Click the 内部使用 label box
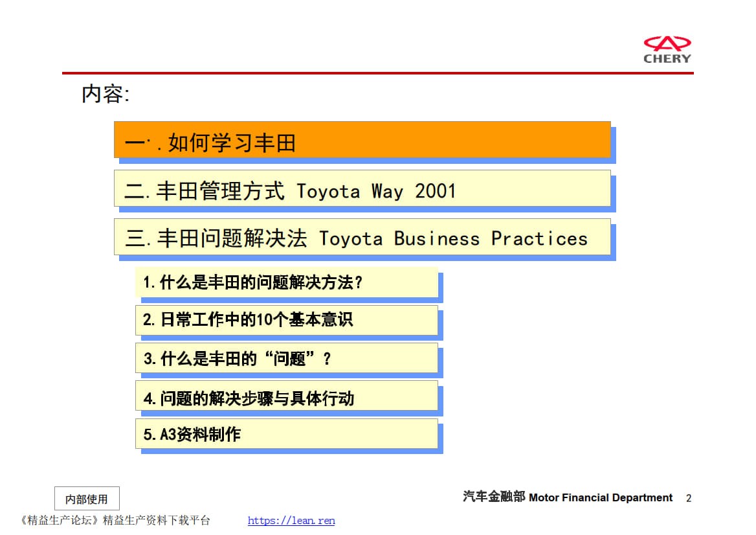Screen dimensions: 756x535 pyautogui.click(x=87, y=499)
